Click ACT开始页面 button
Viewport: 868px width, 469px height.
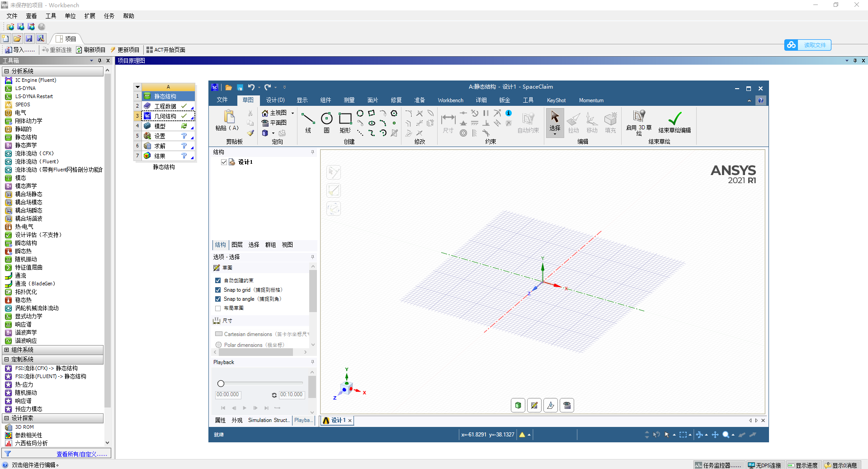(x=166, y=50)
